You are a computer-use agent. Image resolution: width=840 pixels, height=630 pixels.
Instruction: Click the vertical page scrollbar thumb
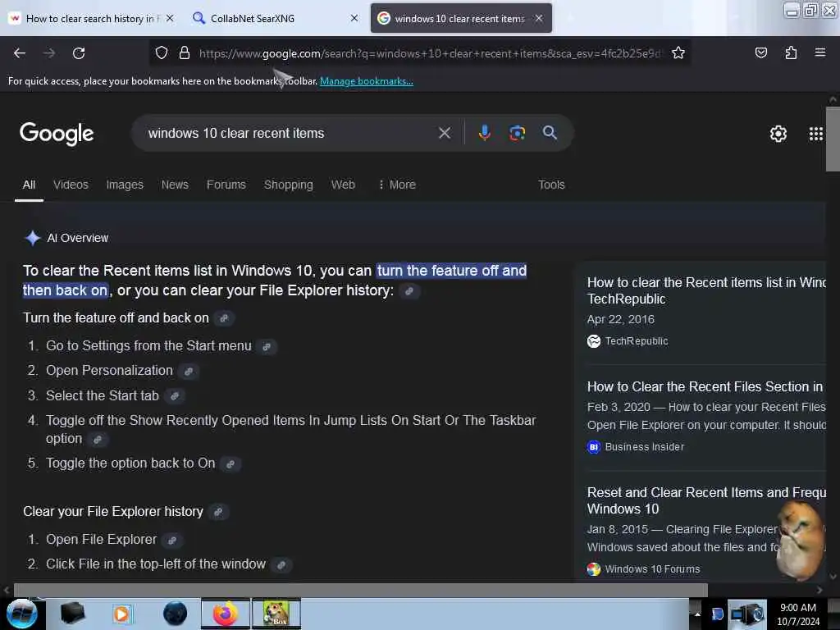833,139
